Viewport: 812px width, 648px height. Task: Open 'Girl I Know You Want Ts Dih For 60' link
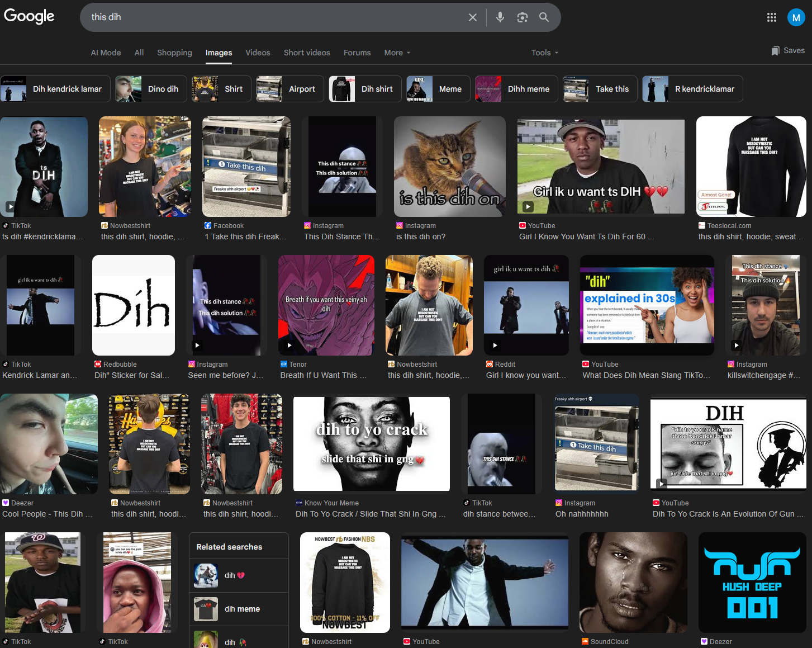point(586,237)
